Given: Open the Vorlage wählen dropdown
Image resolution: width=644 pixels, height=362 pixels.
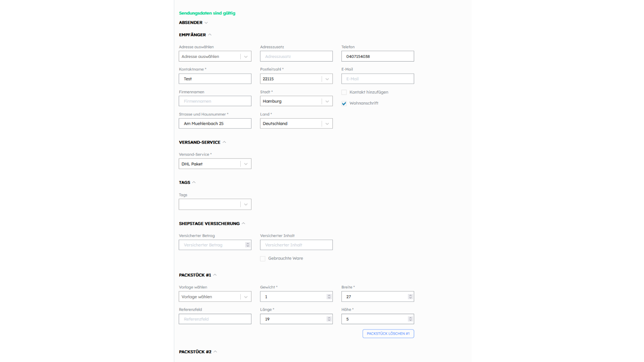Looking at the screenshot, I should pos(215,296).
